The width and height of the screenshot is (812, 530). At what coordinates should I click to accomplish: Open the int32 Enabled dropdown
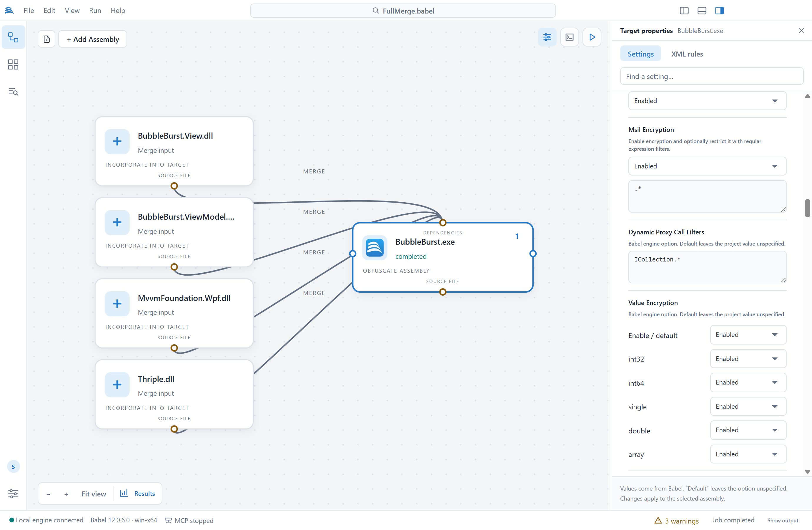pos(748,359)
